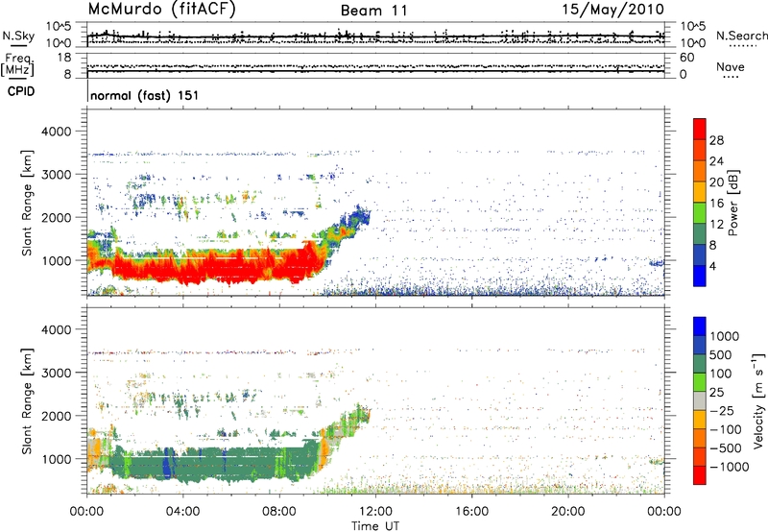Image resolution: width=768 pixels, height=532 pixels.
Task: Pick the bright blue bottom Power colorbar segment
Action: pyautogui.click(x=700, y=276)
